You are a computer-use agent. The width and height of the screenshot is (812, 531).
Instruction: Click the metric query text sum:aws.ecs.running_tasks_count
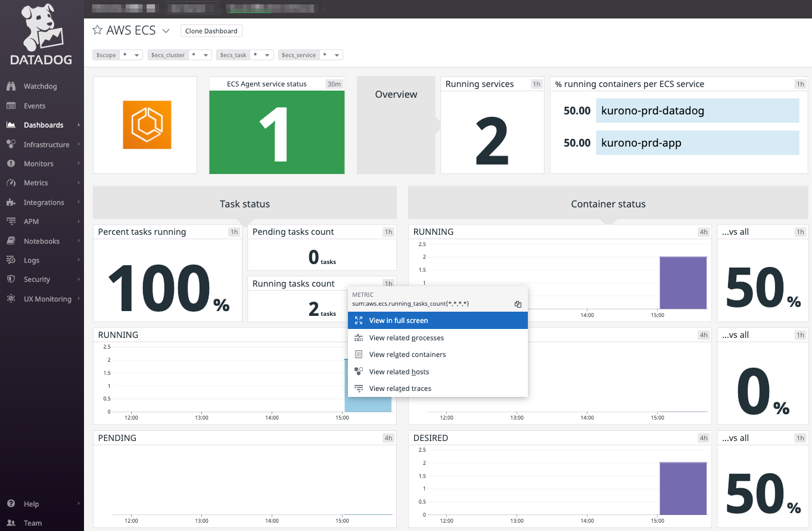click(411, 304)
